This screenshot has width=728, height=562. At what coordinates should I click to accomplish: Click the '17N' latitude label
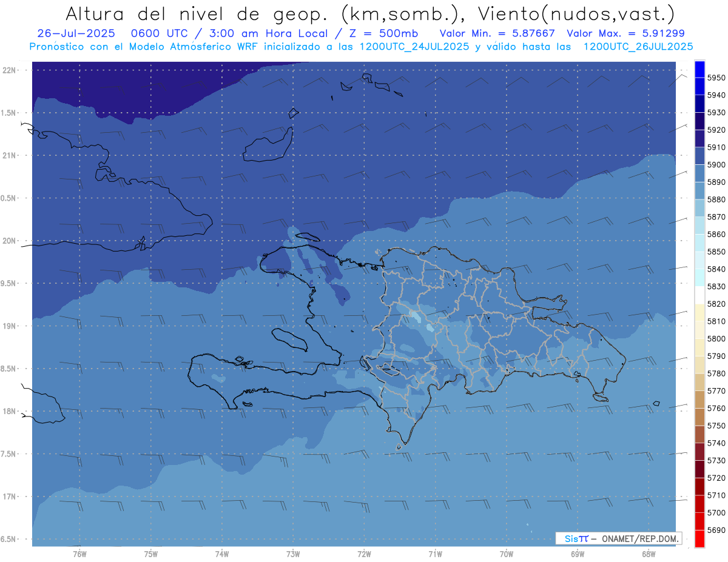(x=10, y=497)
